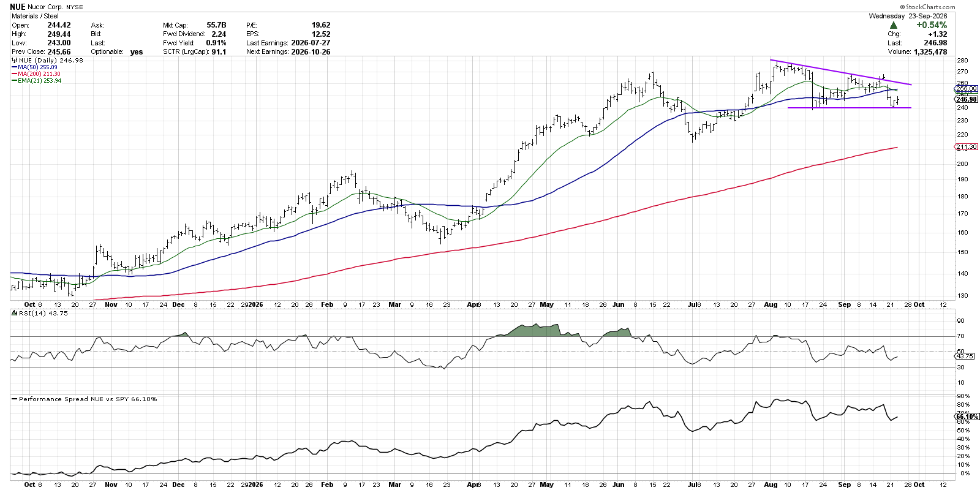Click the RSI(14) 43.75 panel label
Screen dimensions: 980x490
pyautogui.click(x=40, y=313)
